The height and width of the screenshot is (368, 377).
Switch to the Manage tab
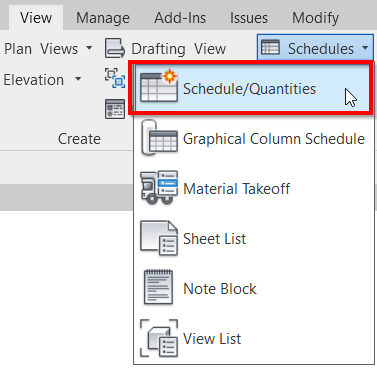tap(103, 18)
